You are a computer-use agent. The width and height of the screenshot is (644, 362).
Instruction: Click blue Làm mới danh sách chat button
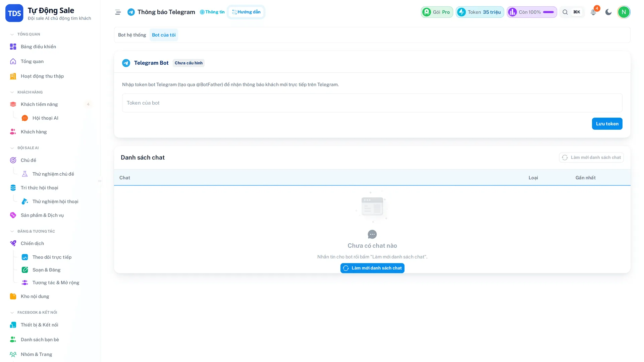pyautogui.click(x=372, y=268)
